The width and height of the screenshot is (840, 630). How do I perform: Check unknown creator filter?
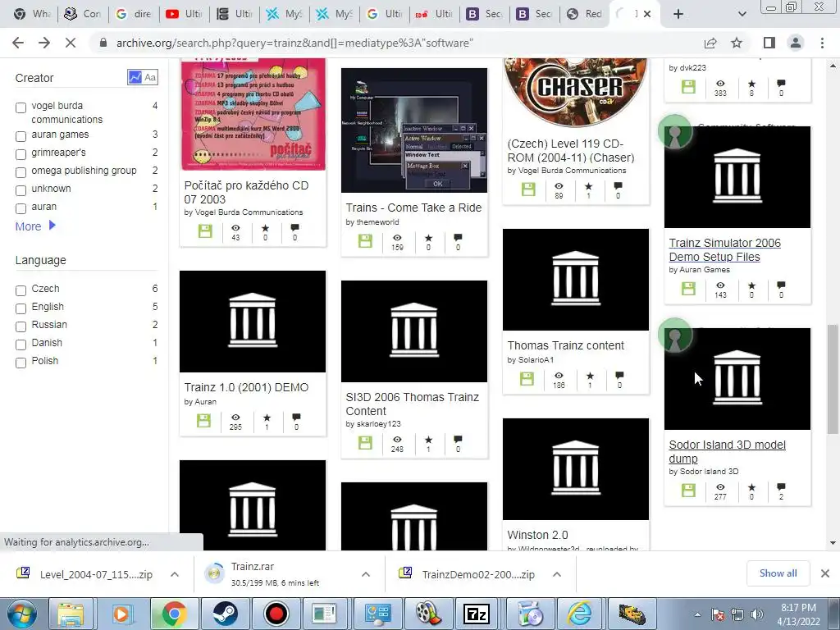click(x=21, y=190)
